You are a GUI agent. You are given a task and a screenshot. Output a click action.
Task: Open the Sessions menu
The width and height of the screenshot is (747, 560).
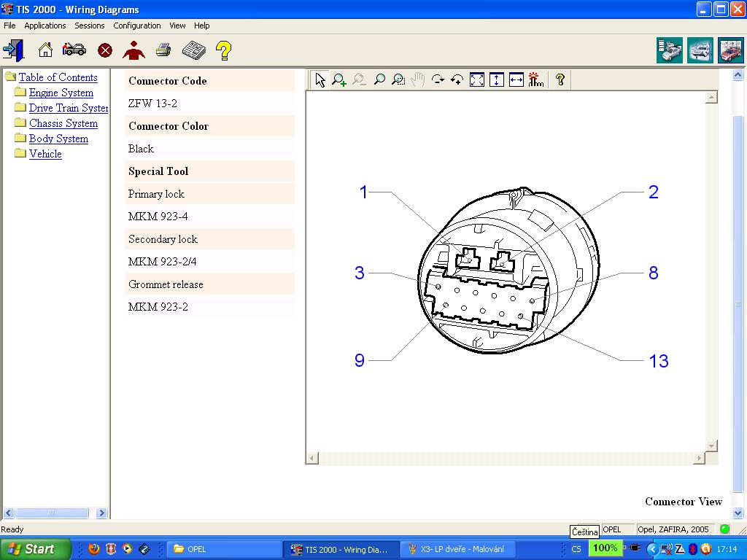point(89,26)
